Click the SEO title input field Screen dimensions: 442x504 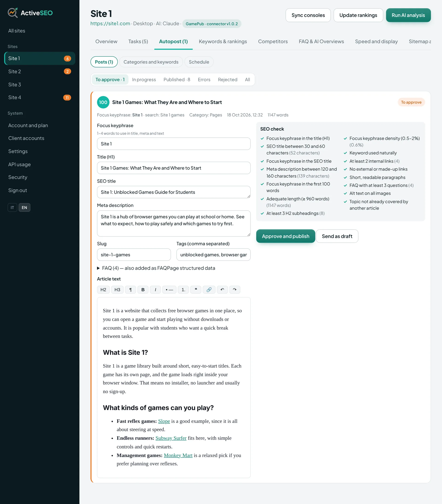[174, 192]
